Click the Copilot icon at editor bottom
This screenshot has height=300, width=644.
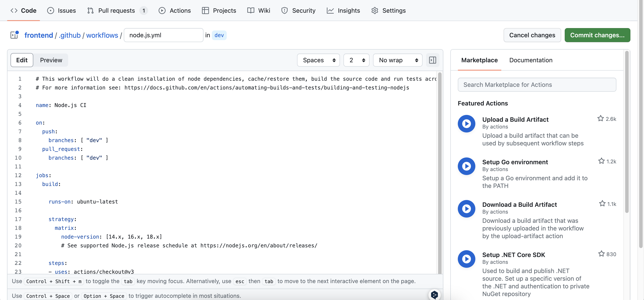click(434, 295)
